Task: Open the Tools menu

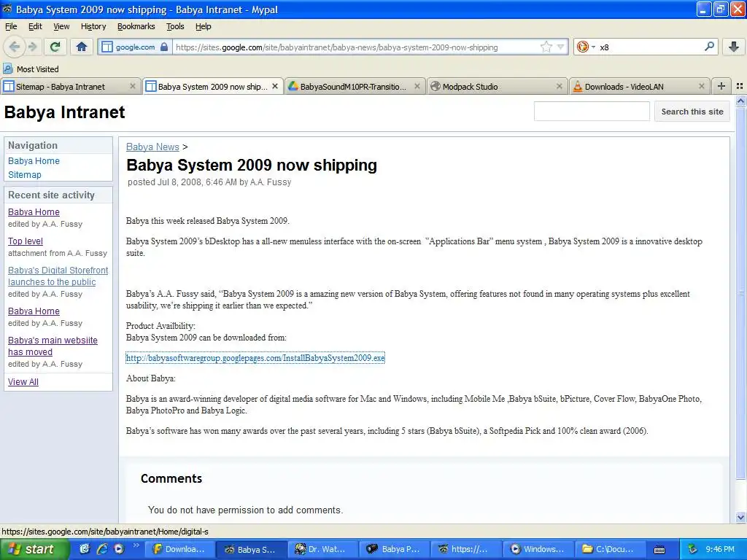Action: (x=175, y=27)
